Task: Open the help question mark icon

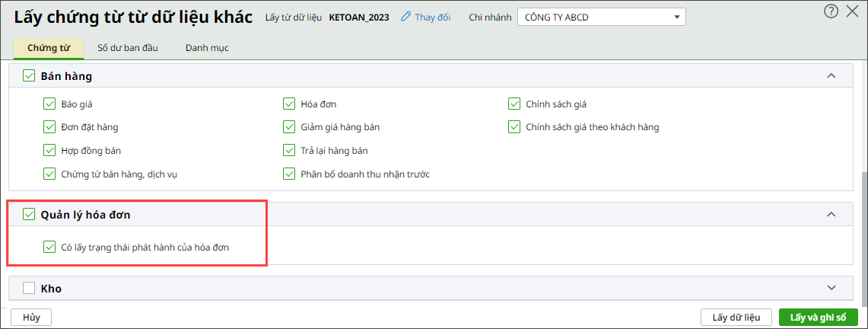Action: pos(831,11)
